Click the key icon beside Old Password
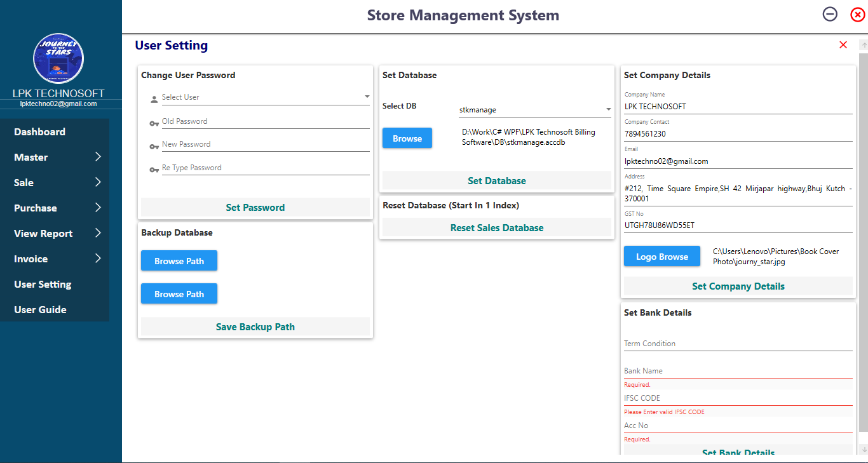Screen dimensions: 868x463 tap(154, 124)
